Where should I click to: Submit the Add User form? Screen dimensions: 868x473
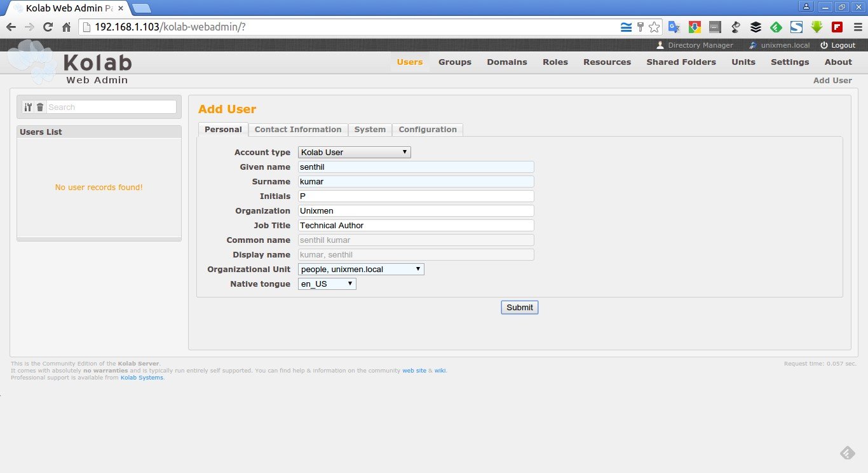point(520,308)
